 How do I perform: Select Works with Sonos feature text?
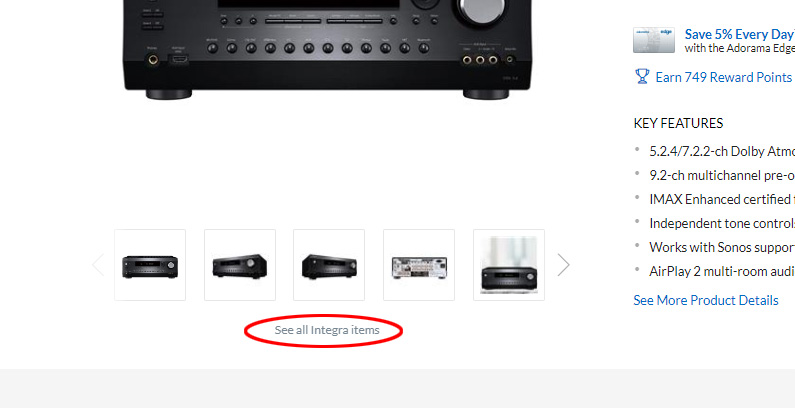click(722, 247)
